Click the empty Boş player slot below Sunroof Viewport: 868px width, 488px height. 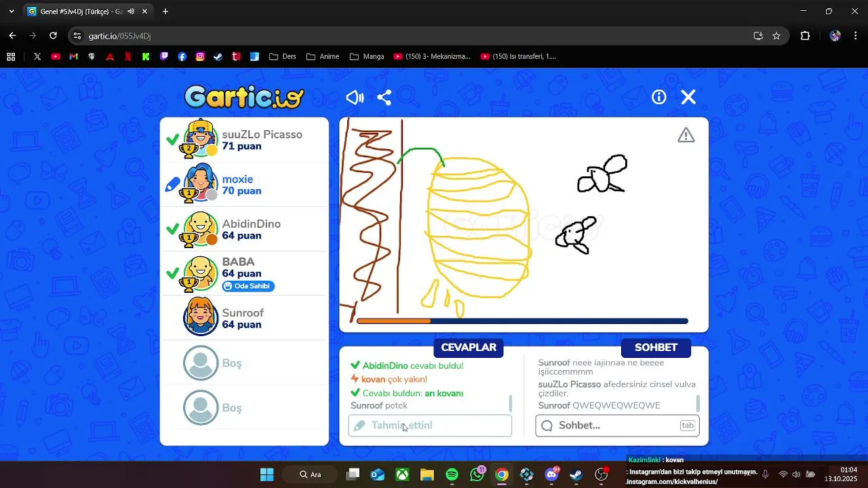point(244,363)
